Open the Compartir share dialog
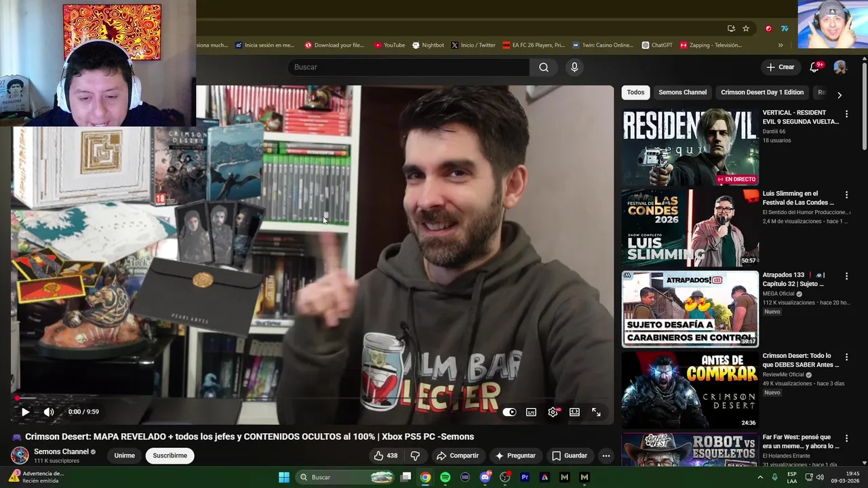This screenshot has height=488, width=868. (458, 455)
